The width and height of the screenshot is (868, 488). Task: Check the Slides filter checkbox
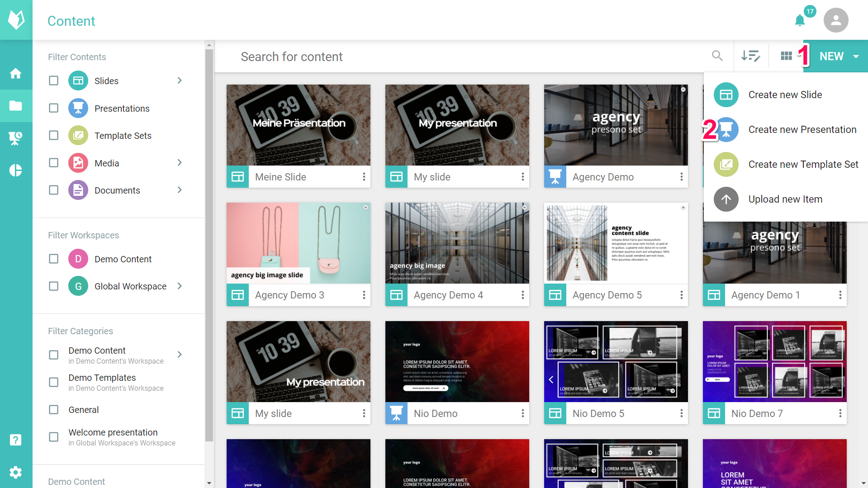point(54,81)
